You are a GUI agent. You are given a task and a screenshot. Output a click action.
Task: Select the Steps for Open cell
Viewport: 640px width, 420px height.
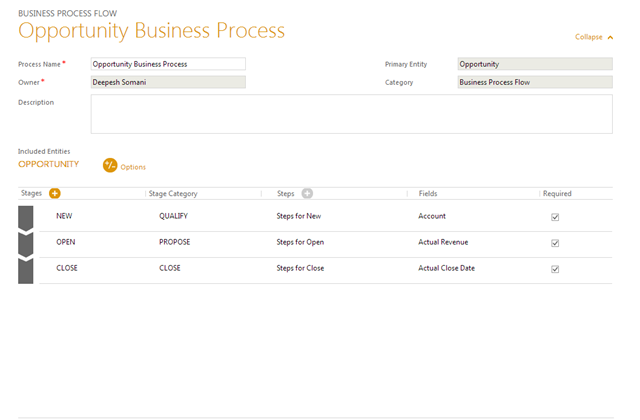tap(300, 242)
